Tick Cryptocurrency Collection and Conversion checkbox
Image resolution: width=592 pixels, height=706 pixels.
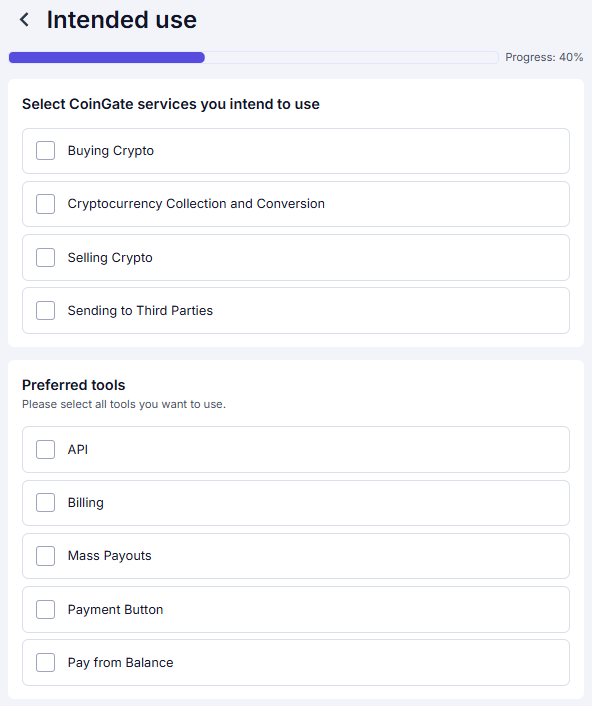pos(45,204)
